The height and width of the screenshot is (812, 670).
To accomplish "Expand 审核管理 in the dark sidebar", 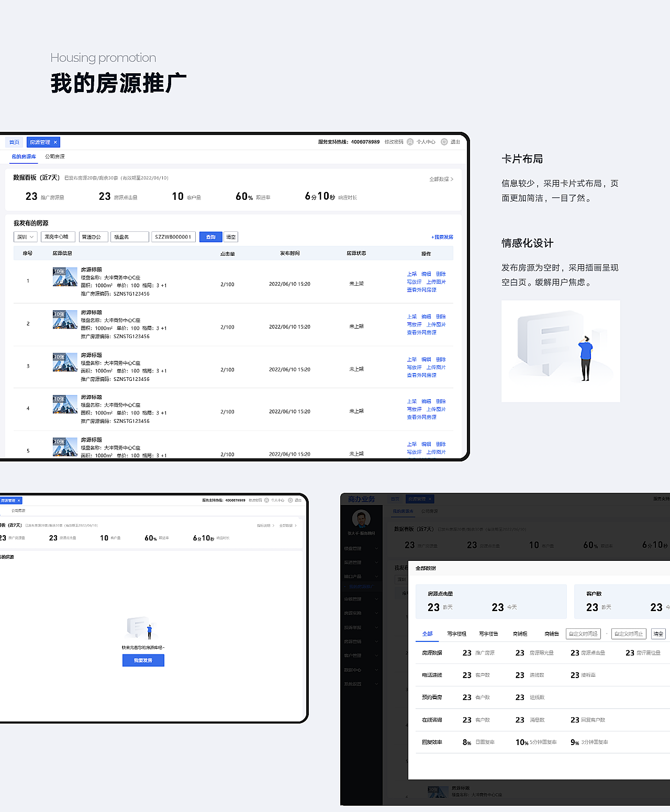I will [x=361, y=599].
